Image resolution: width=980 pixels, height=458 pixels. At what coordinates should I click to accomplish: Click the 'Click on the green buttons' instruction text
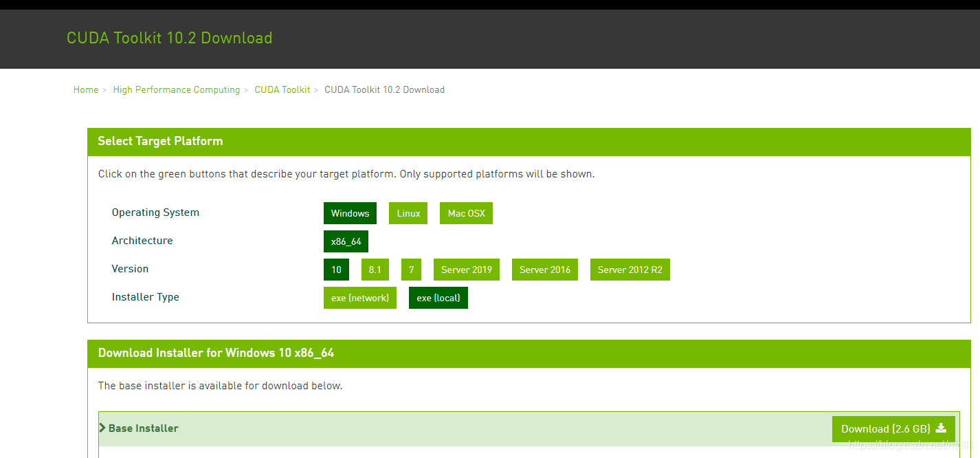pyautogui.click(x=346, y=174)
